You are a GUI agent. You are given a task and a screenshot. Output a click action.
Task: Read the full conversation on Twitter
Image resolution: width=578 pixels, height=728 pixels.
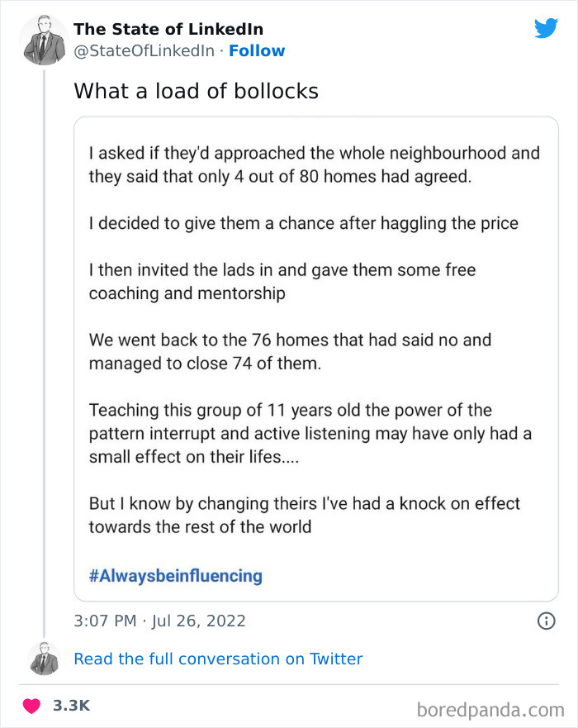point(218,659)
